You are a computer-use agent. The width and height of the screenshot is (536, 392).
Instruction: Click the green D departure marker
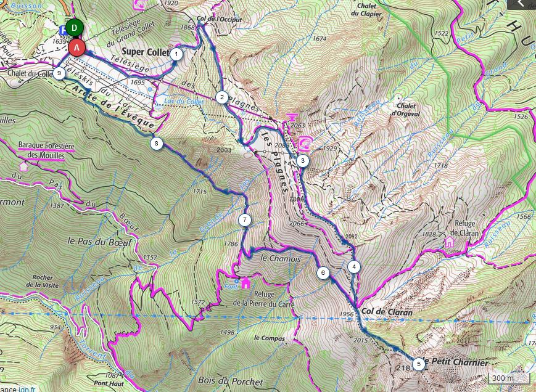point(75,28)
